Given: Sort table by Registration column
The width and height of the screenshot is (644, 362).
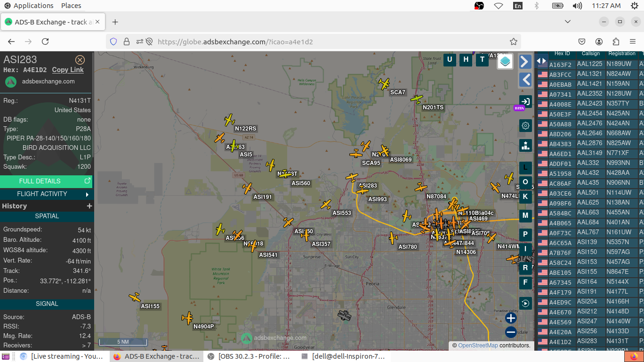Looking at the screenshot, I should (622, 54).
